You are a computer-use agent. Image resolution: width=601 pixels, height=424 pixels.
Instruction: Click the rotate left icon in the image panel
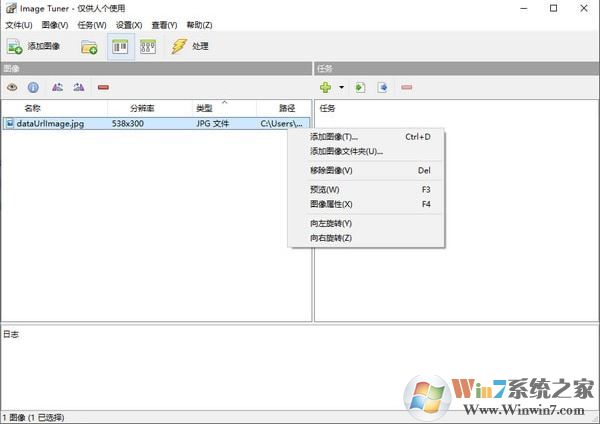(57, 87)
